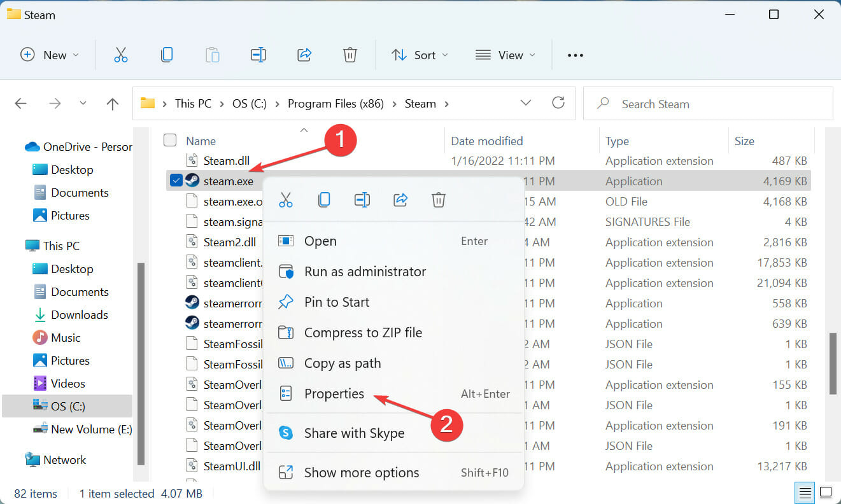Screen dimensions: 841x504
Task: Open OneDrive - Personal in the sidebar
Action: (x=78, y=146)
